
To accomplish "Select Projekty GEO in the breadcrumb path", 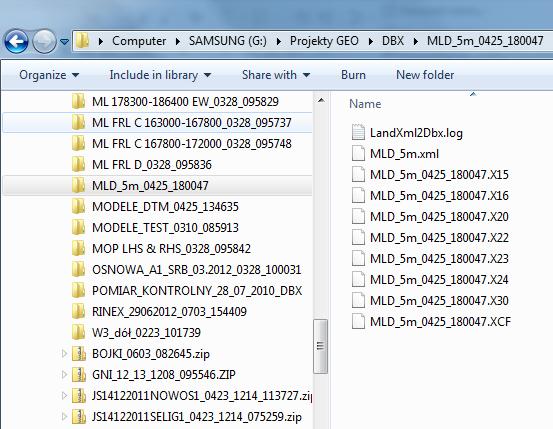I will click(x=324, y=41).
